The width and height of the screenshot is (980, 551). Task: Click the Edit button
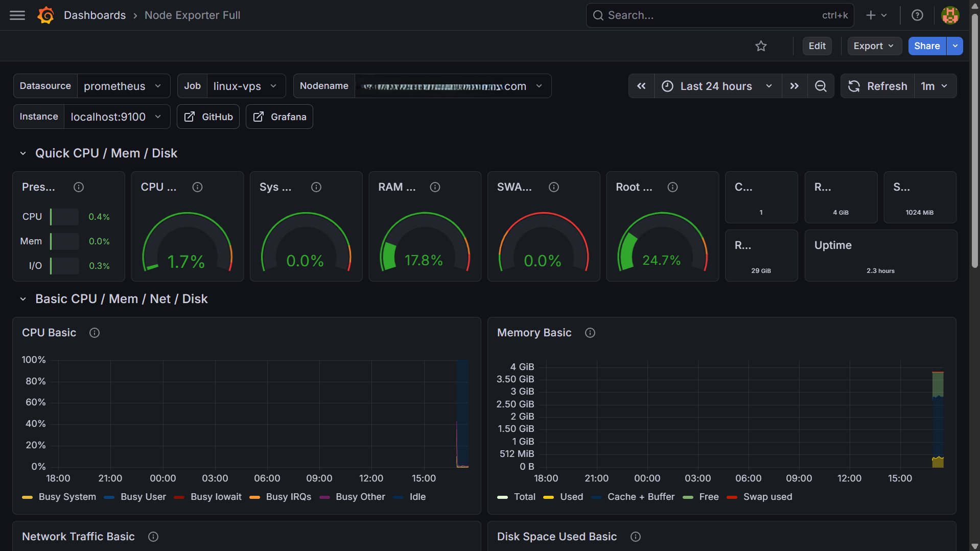click(x=816, y=45)
